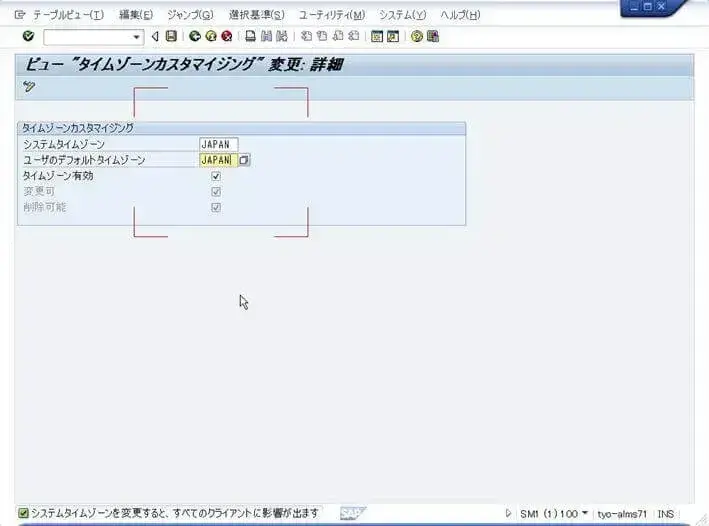Toggle the タイムゾーン有効 checkbox
The width and height of the screenshot is (709, 526).
(216, 176)
